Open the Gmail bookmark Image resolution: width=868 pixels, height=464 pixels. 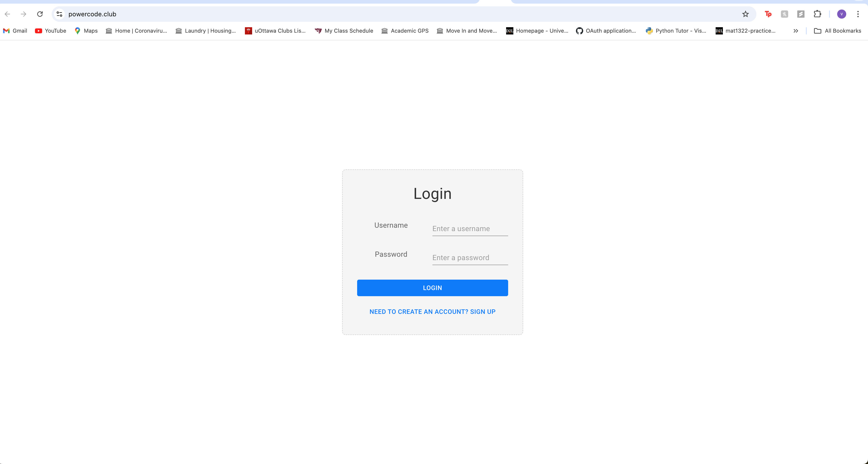15,31
